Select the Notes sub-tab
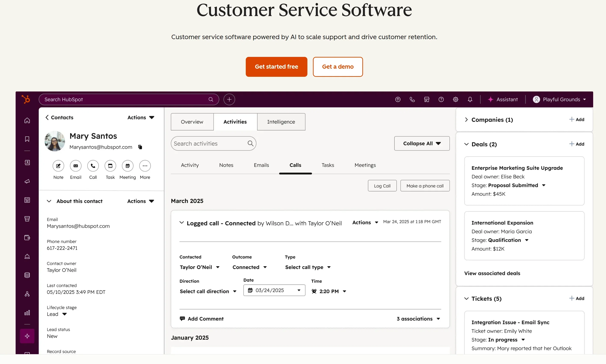 [x=226, y=165]
